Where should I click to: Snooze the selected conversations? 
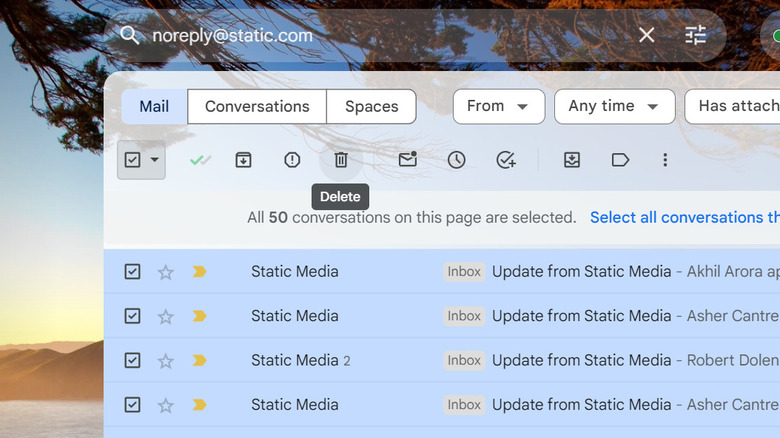click(456, 160)
